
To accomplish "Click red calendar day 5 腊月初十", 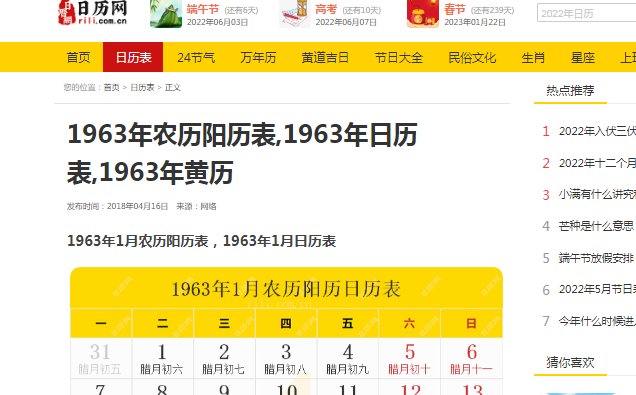I will coord(409,359).
